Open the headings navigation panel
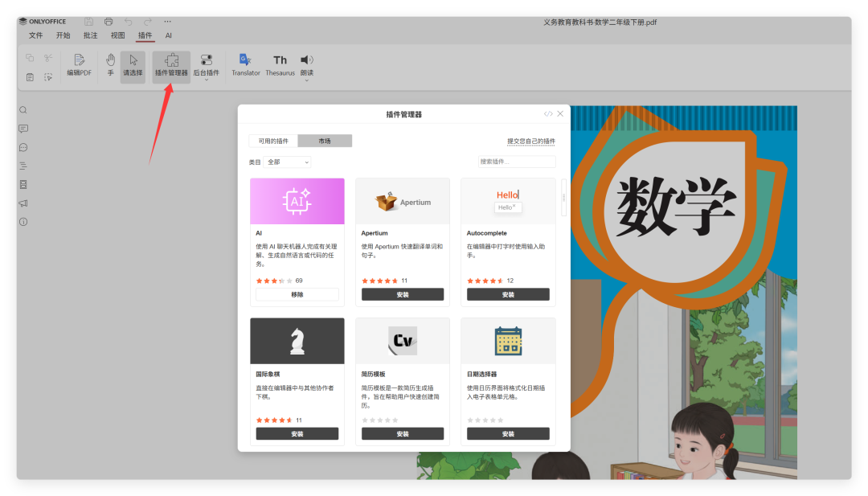The image size is (868, 496). point(23,166)
